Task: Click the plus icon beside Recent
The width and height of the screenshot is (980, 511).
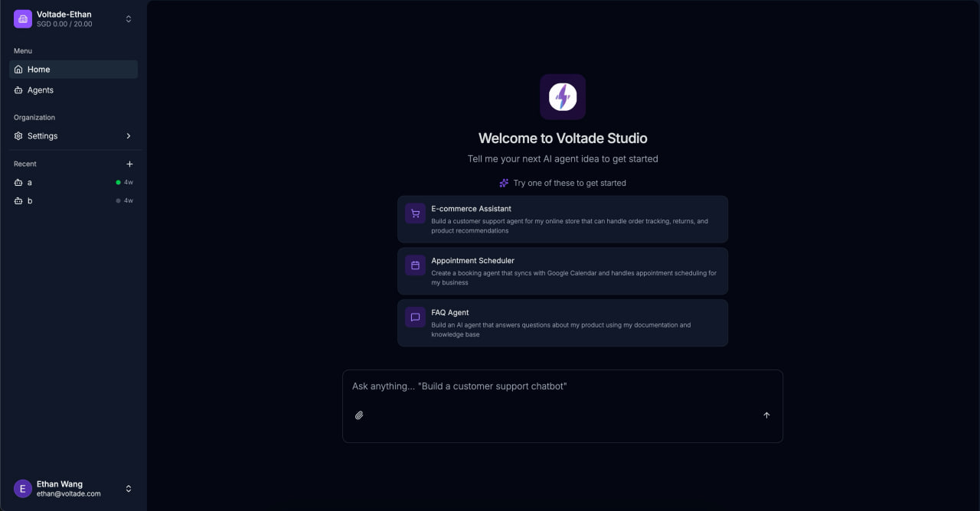Action: 129,164
